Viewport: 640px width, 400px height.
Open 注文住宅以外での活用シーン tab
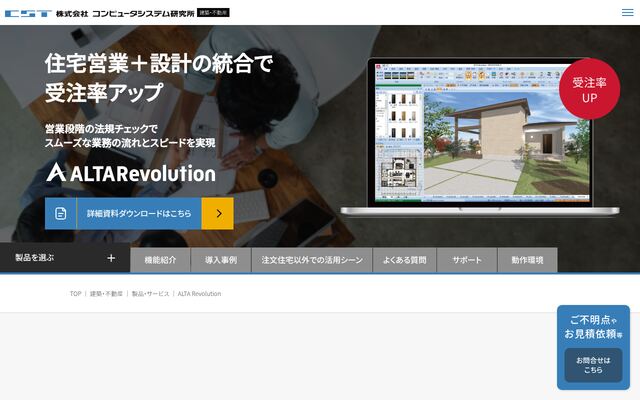[x=312, y=260]
